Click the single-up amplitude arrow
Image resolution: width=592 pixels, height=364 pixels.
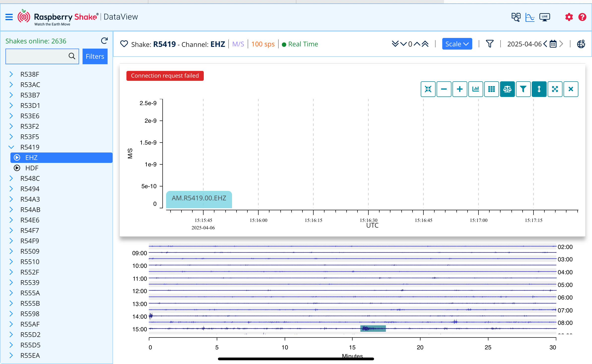point(417,44)
